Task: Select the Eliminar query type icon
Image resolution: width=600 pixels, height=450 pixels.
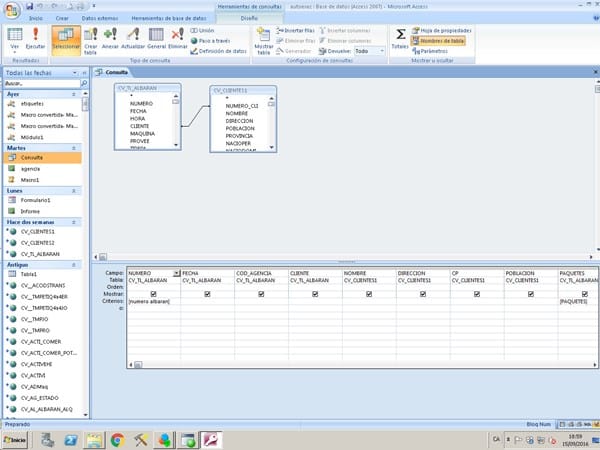Action: pos(176,38)
